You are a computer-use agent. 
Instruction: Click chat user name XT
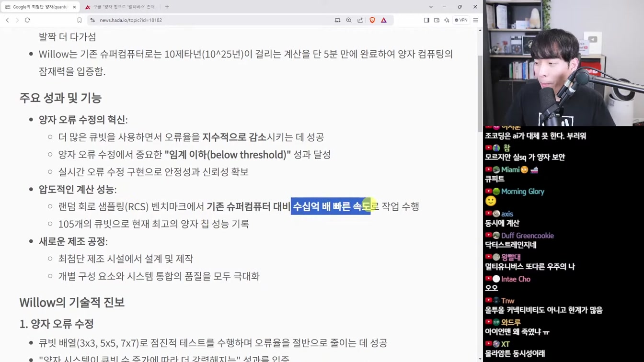coord(506,344)
